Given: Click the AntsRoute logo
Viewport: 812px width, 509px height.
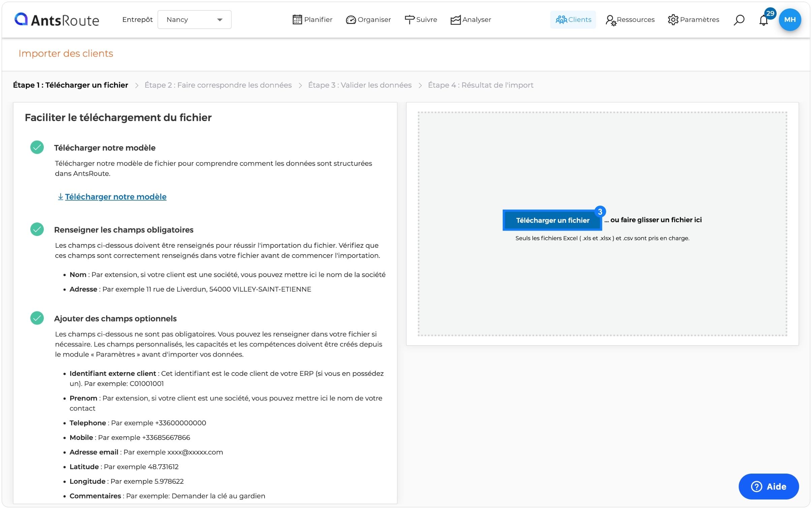Looking at the screenshot, I should pos(57,20).
